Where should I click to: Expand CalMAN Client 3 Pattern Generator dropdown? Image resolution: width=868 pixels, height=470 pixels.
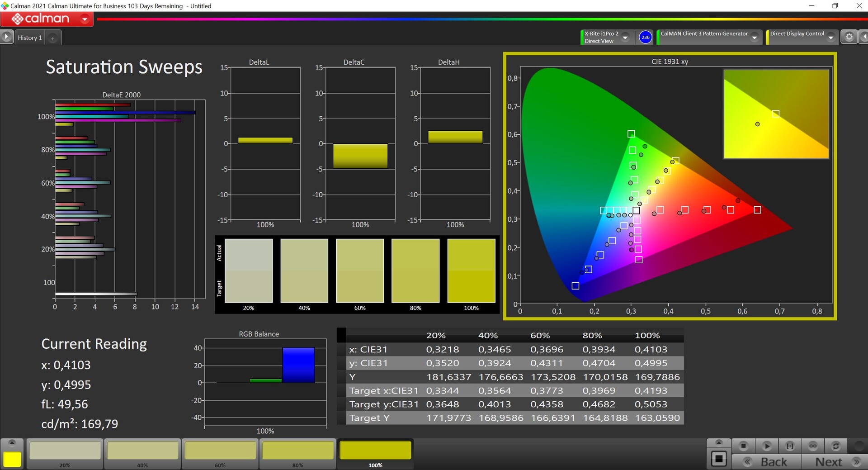coord(754,38)
